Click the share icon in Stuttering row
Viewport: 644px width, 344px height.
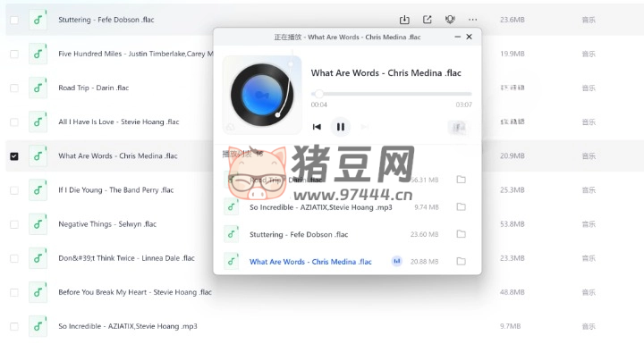pos(428,20)
